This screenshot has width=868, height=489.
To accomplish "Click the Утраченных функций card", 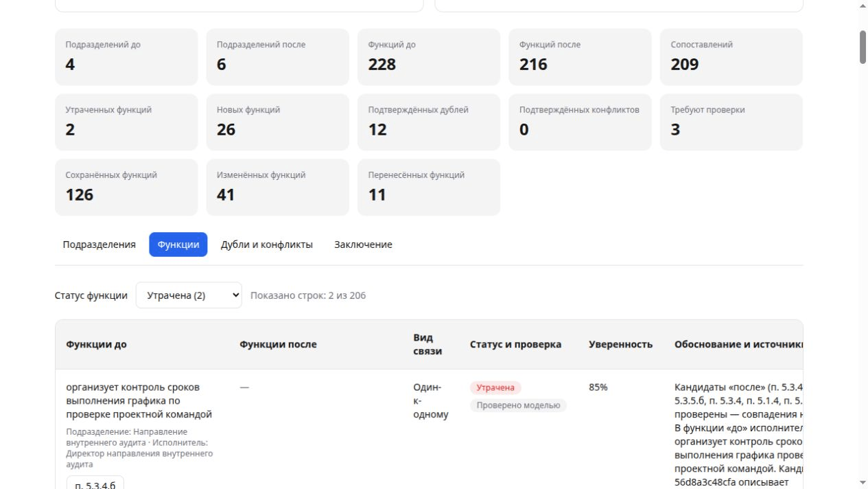I will click(x=126, y=122).
